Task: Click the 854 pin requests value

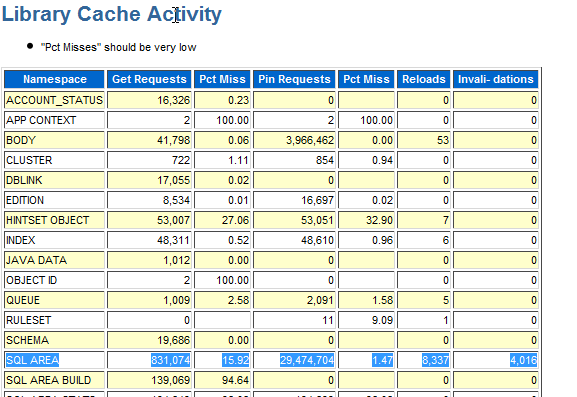Action: tap(325, 160)
